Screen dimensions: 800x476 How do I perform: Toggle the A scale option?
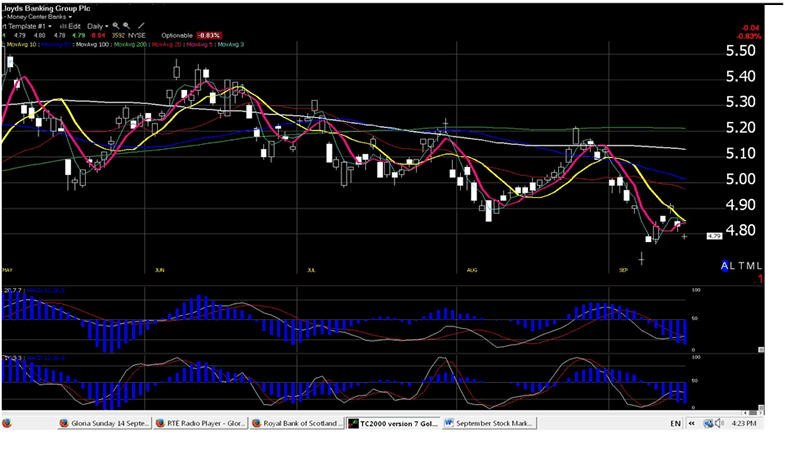click(725, 265)
